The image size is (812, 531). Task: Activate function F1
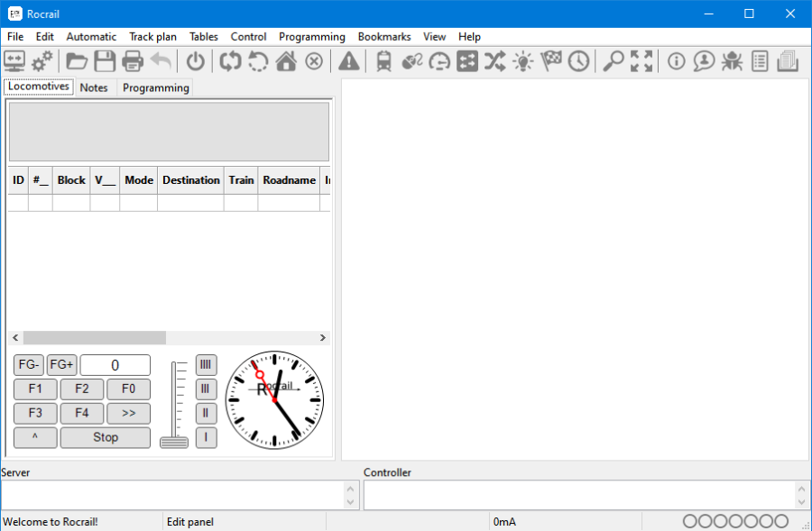coord(34,389)
